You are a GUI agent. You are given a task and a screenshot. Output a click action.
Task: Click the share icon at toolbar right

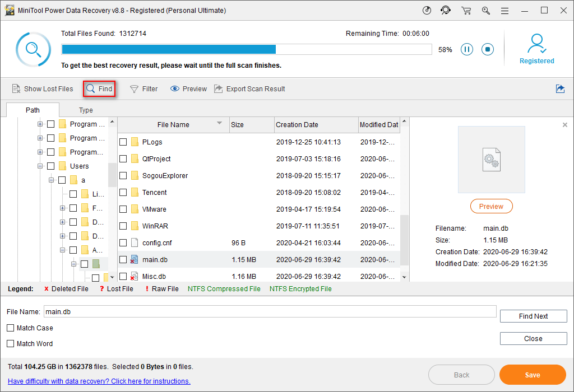coord(560,89)
